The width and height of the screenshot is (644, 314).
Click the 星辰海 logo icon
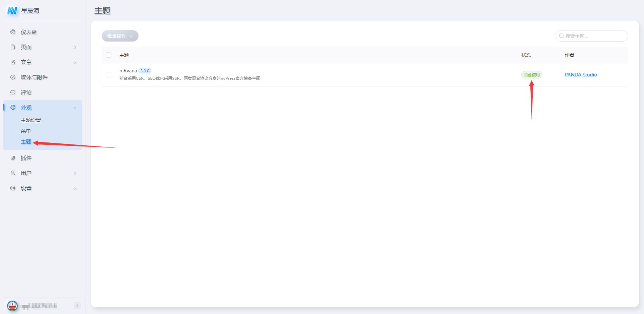coord(12,11)
